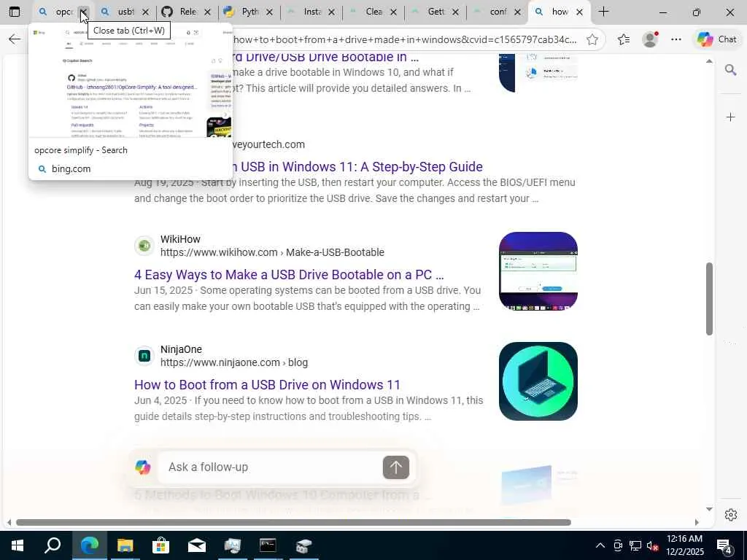747x560 pixels.
Task: Close the Insta tab
Action: [x=332, y=12]
